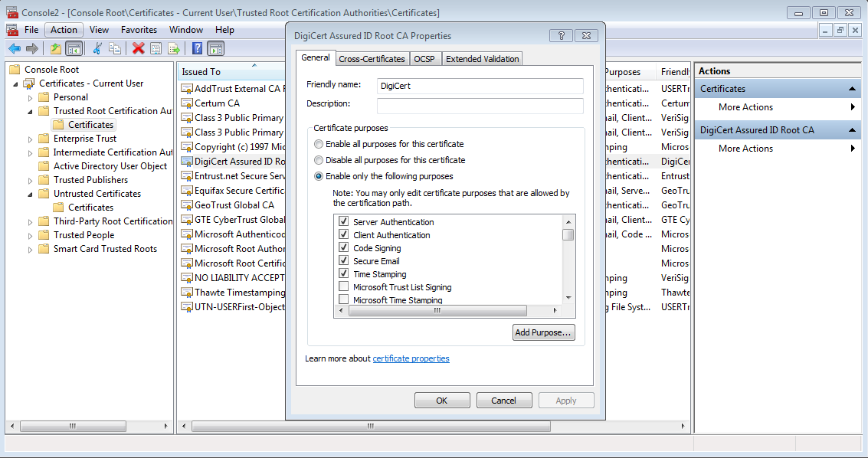Expand the Trusted Publishers tree node
Viewport: 868px width, 458px height.
[31, 180]
